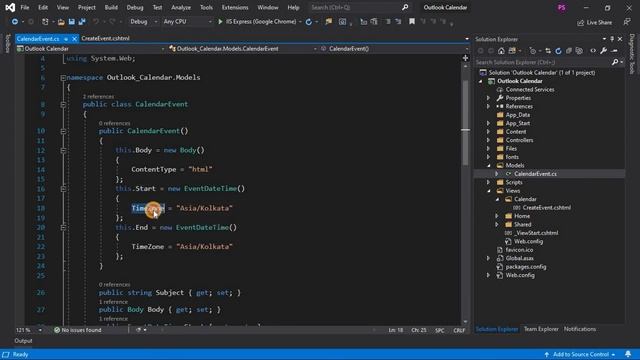This screenshot has height=360, width=640.
Task: Click Show All Files icon
Action: pyautogui.click(x=579, y=51)
